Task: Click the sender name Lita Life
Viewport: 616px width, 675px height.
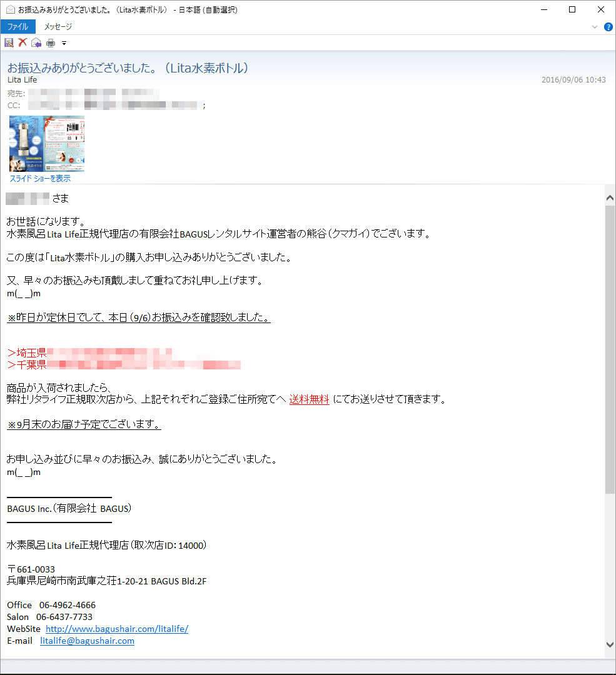Action: (23, 79)
